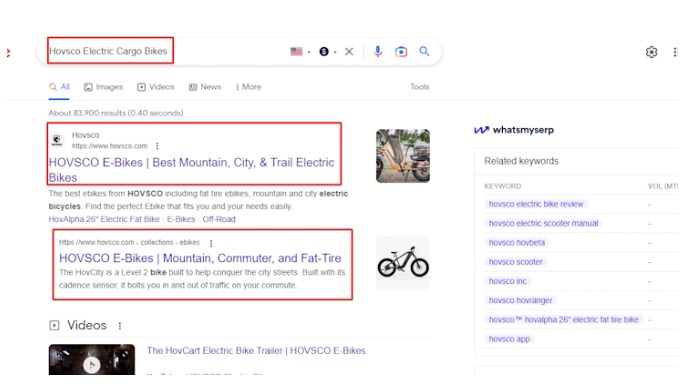Click the https://www.hovsco.com URL text
This screenshot has width=685, height=391.
coord(109,146)
